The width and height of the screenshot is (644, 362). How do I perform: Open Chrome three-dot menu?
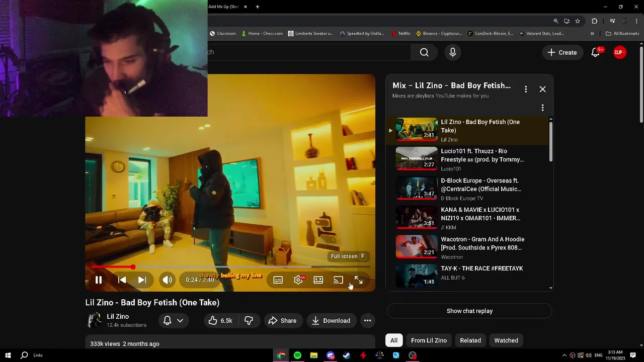tap(637, 21)
